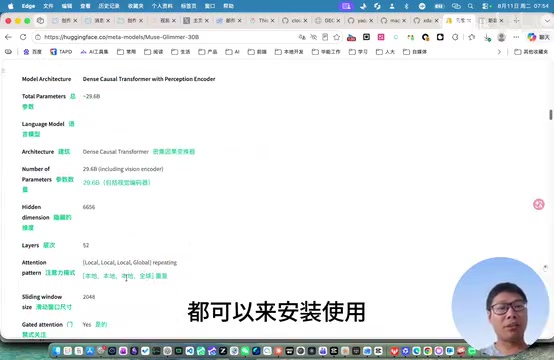Expand the 生活 bookmarks folder
The image size is (554, 360).
coord(181,52)
